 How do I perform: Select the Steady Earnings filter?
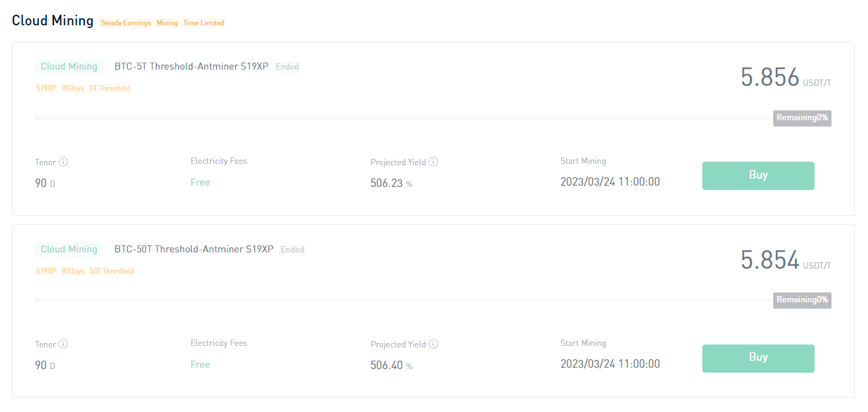[x=126, y=22]
